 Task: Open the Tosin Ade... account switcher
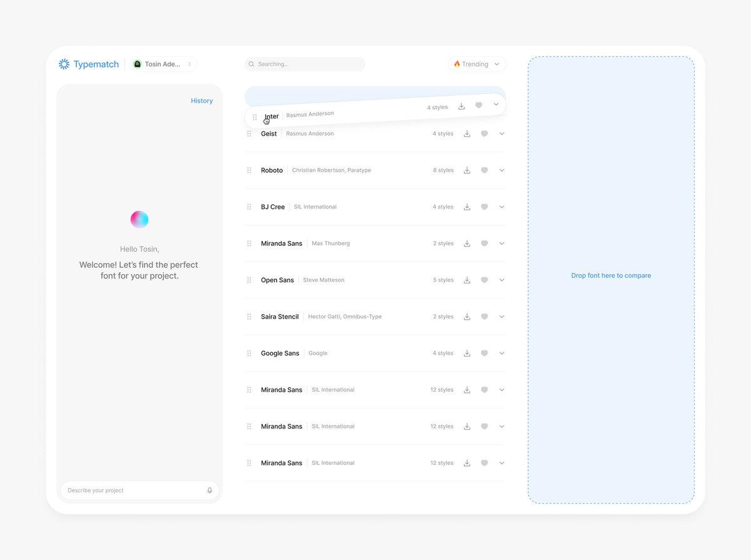tap(164, 64)
